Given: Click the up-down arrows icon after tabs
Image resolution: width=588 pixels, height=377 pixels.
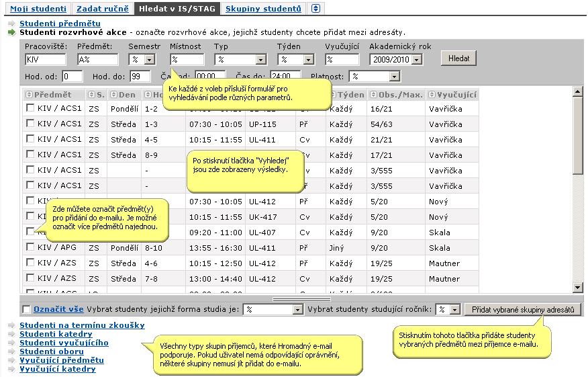Looking at the screenshot, I should coord(315,8).
